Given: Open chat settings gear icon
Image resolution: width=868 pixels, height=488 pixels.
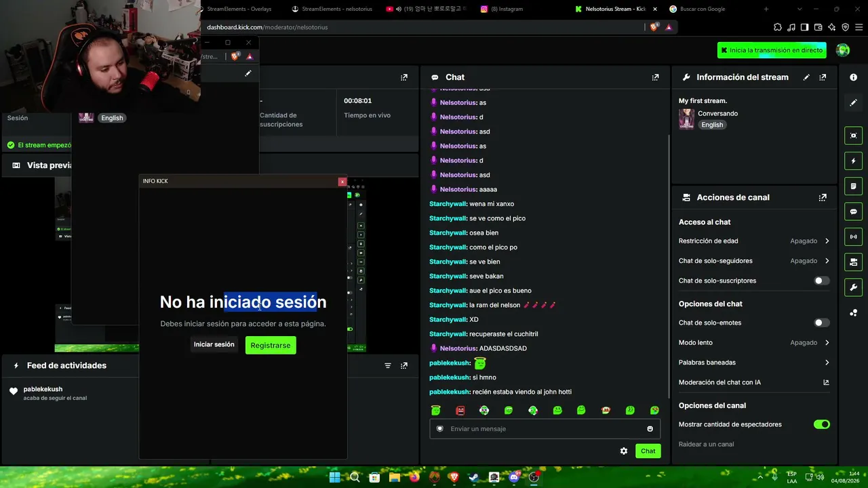Looking at the screenshot, I should pyautogui.click(x=624, y=451).
